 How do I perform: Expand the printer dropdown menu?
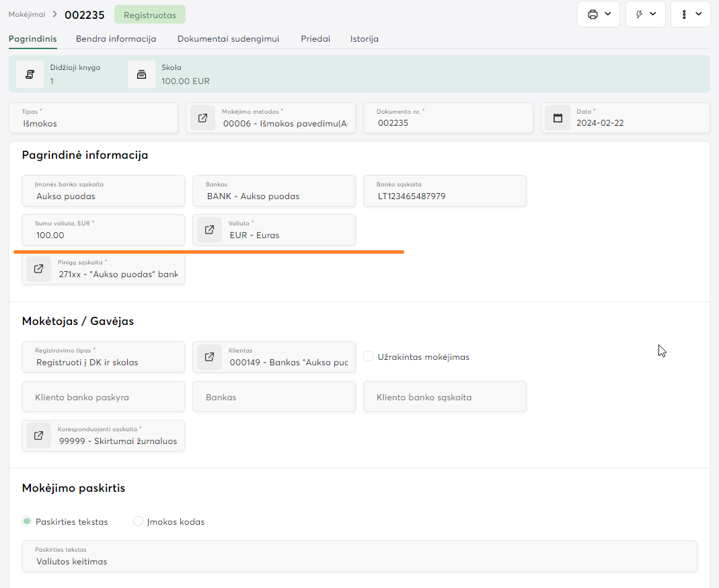pyautogui.click(x=598, y=14)
